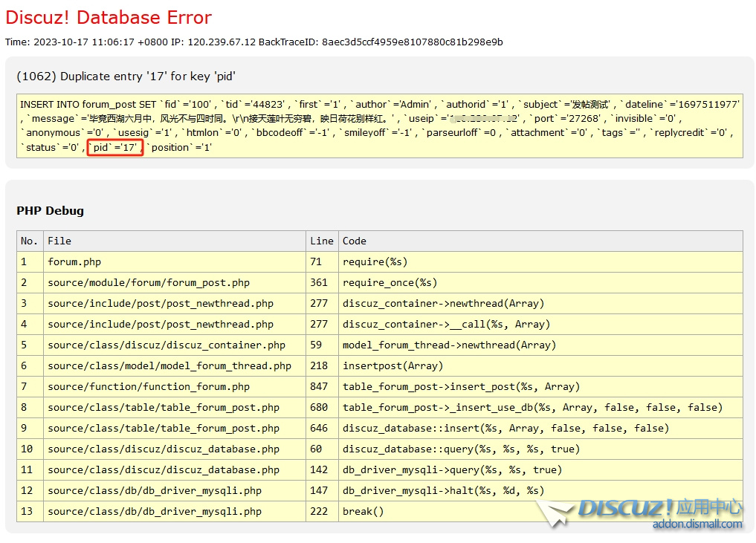The image size is (756, 543).
Task: Click line number 71 in the forum.php row
Action: tap(316, 261)
